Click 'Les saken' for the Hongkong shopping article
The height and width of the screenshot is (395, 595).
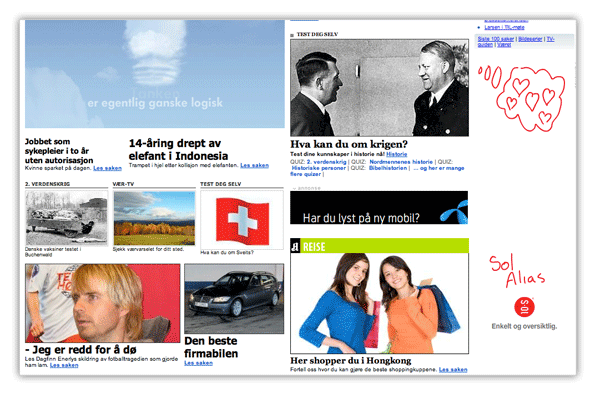pos(453,370)
